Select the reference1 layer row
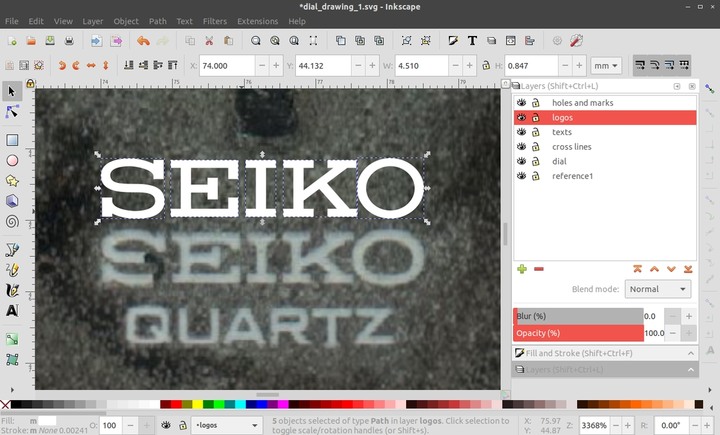This screenshot has height=435, width=720. pos(605,176)
